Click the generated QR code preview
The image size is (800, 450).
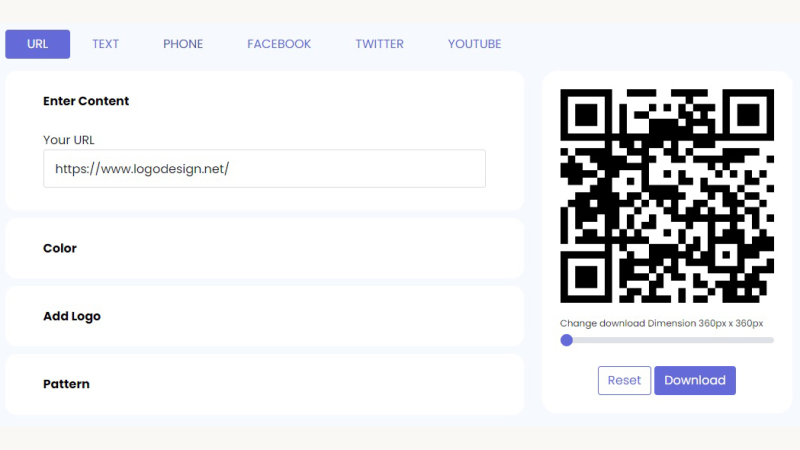(x=667, y=196)
